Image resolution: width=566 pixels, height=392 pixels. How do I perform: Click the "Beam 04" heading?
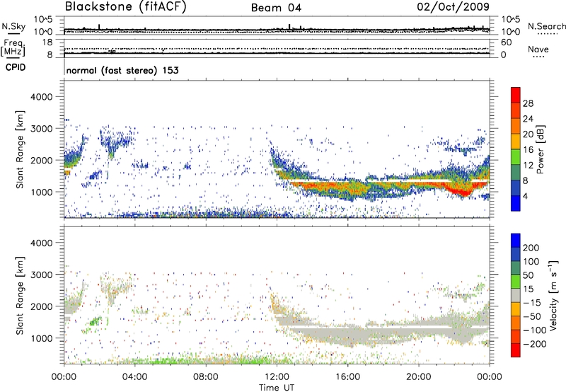coord(276,8)
